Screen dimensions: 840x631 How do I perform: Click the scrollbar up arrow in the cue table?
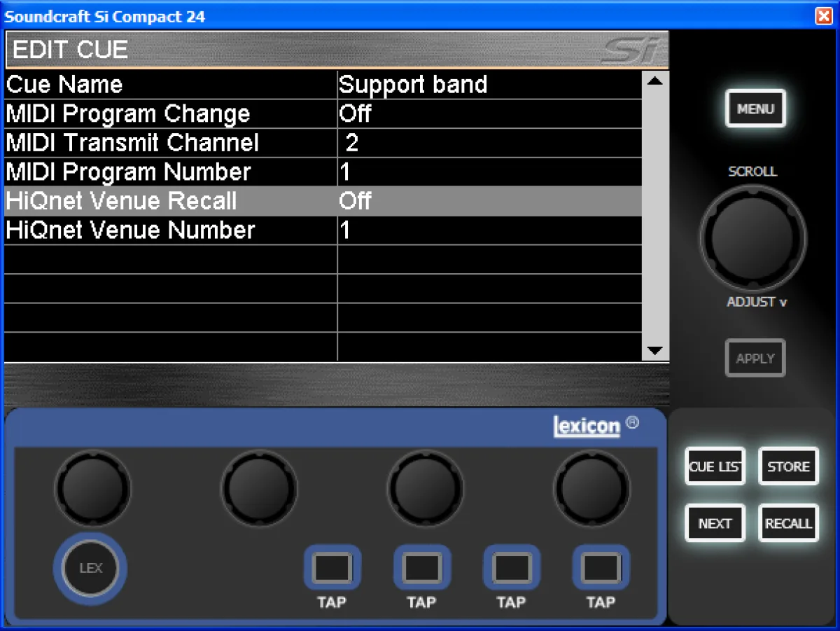pyautogui.click(x=655, y=81)
